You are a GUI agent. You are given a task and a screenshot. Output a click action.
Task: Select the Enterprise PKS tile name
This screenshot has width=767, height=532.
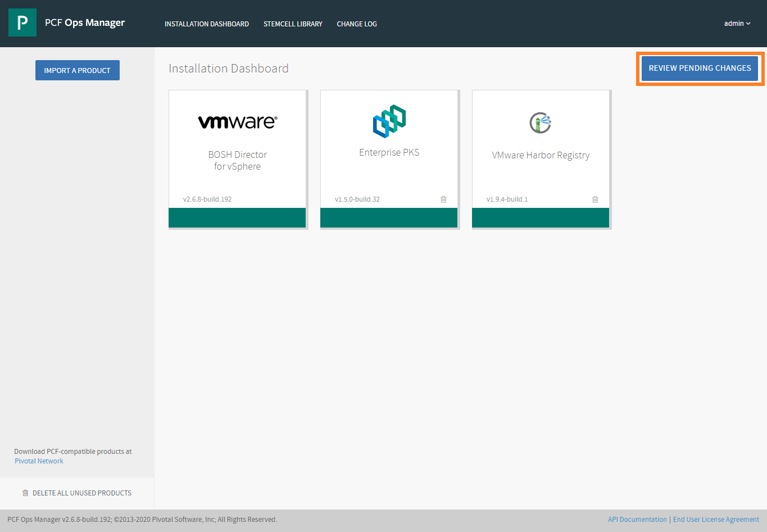[x=389, y=152]
